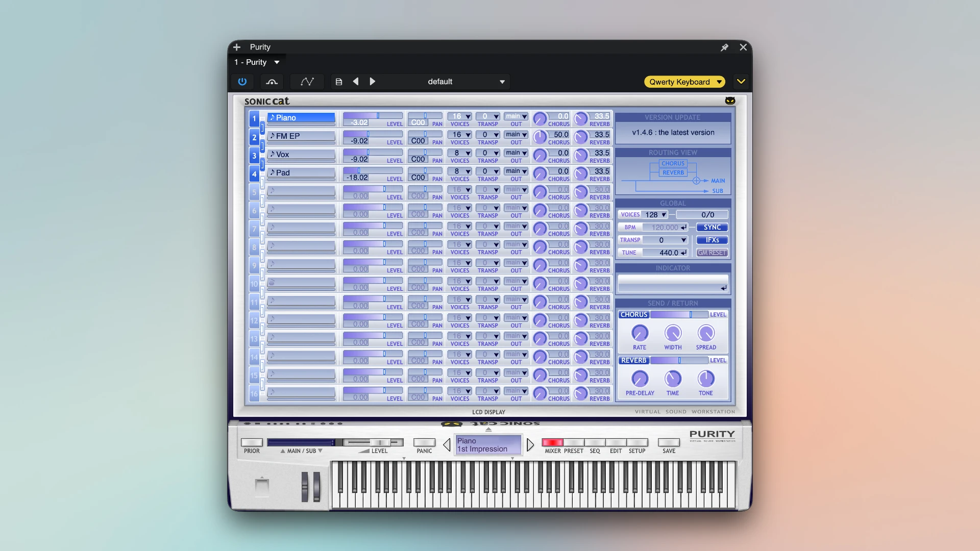The height and width of the screenshot is (551, 980).
Task: Click the REVERB send label button
Action: (634, 361)
